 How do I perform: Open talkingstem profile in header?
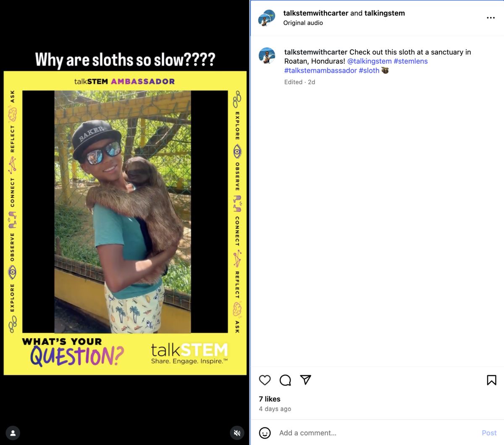[385, 13]
